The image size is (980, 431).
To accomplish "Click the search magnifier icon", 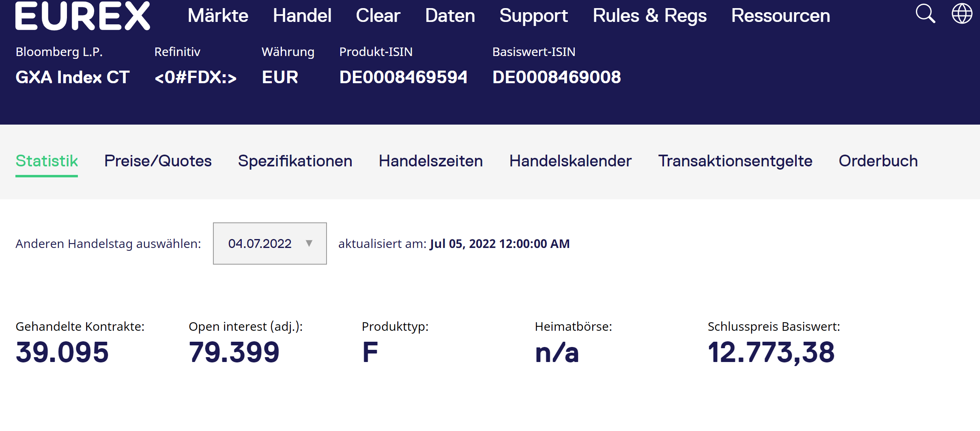I will 925,14.
